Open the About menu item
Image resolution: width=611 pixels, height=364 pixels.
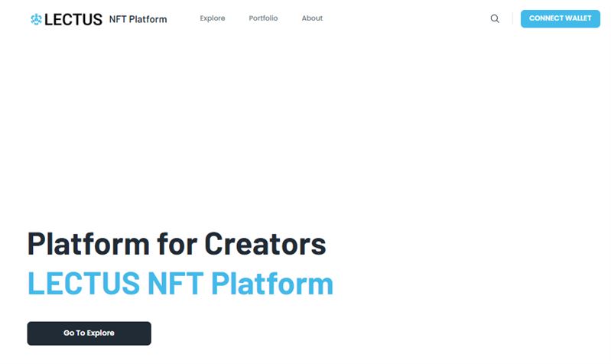[x=312, y=18]
